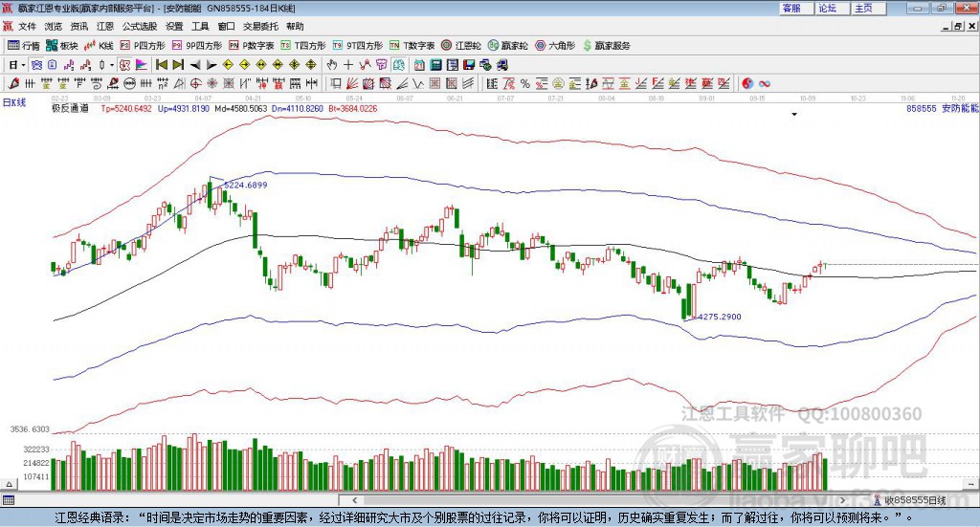Open the 江恩轮 Gann wheel tool
This screenshot has height=527, width=980.
pyautogui.click(x=461, y=45)
